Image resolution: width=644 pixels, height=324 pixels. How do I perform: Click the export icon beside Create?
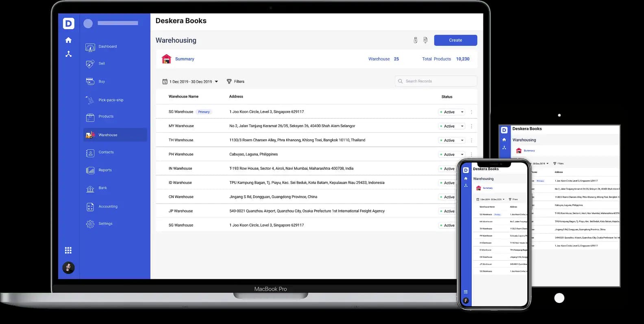pos(425,40)
